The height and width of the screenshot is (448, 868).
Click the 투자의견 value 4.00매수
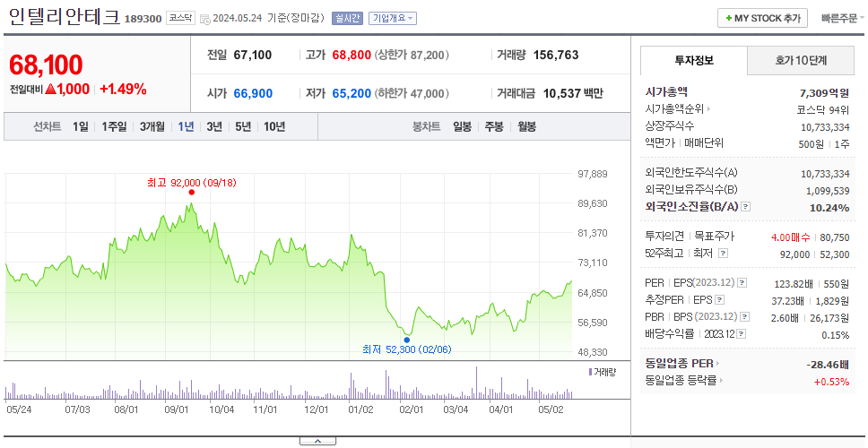(791, 237)
